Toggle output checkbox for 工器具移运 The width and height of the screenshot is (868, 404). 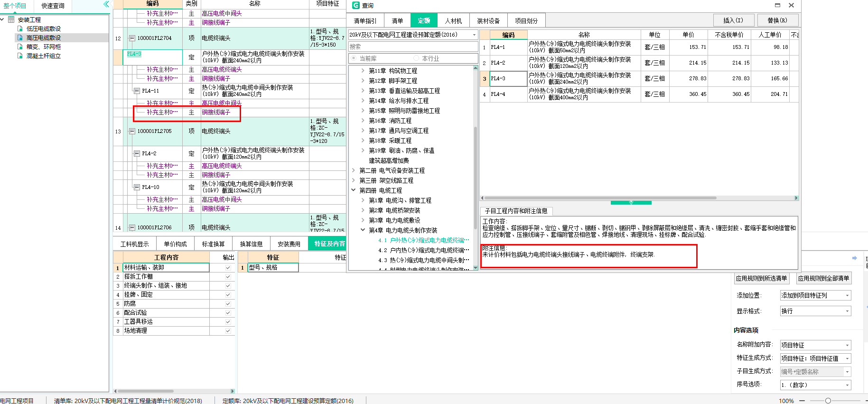tap(228, 322)
